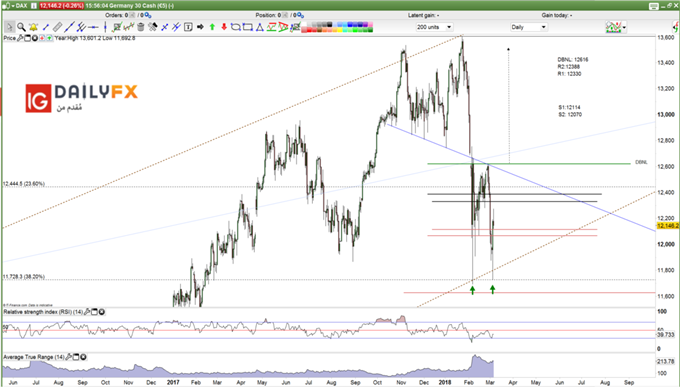Maximize the Average True Range panel
Image resolution: width=680 pixels, height=387 pixels.
76,357
